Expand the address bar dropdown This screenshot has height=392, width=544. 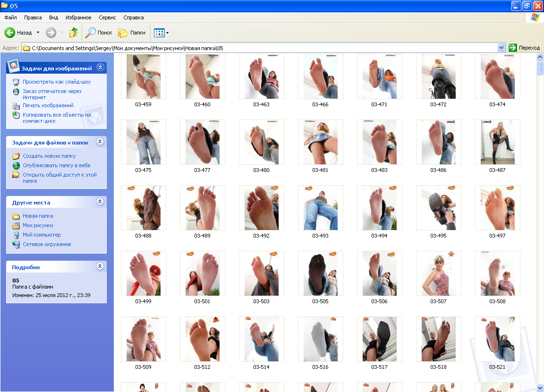(501, 48)
